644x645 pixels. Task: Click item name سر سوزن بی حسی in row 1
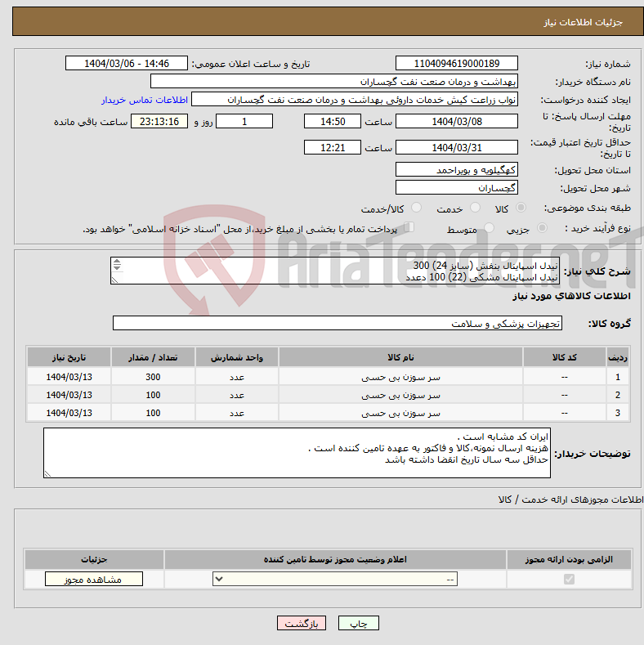click(x=400, y=377)
